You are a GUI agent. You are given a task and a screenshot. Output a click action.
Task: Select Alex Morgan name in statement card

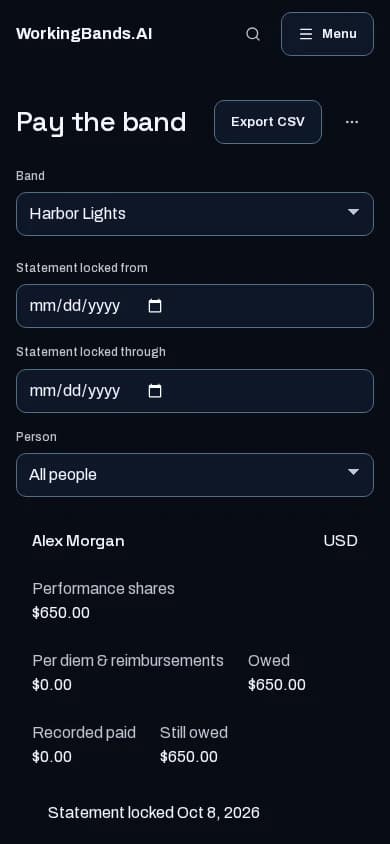[x=78, y=541]
